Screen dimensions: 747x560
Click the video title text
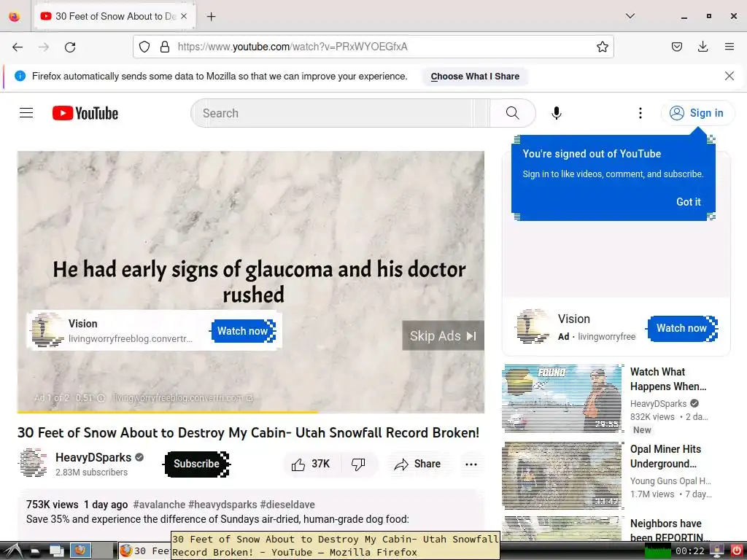click(x=248, y=432)
